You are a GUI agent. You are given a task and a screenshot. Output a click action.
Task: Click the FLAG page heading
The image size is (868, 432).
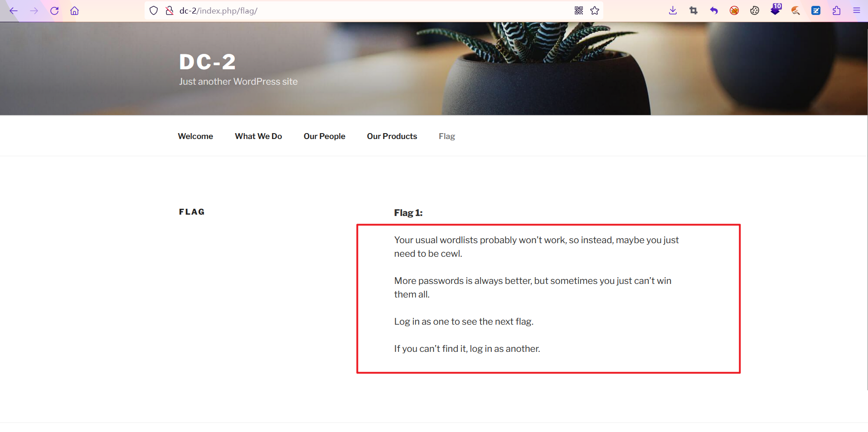click(x=192, y=212)
